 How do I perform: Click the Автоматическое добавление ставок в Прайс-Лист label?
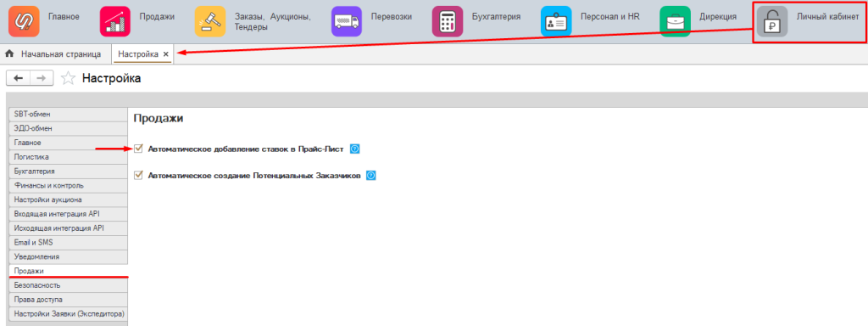(x=246, y=149)
